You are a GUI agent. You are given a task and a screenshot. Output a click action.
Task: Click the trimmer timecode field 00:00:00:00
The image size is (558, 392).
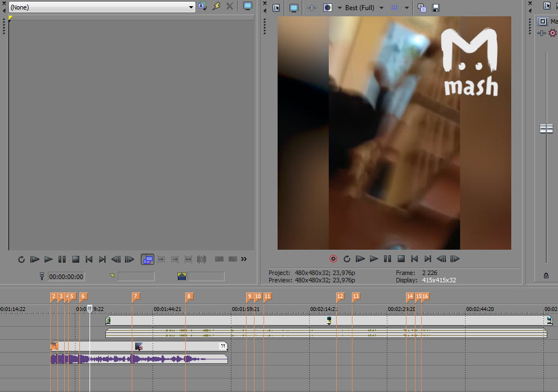[x=66, y=277]
